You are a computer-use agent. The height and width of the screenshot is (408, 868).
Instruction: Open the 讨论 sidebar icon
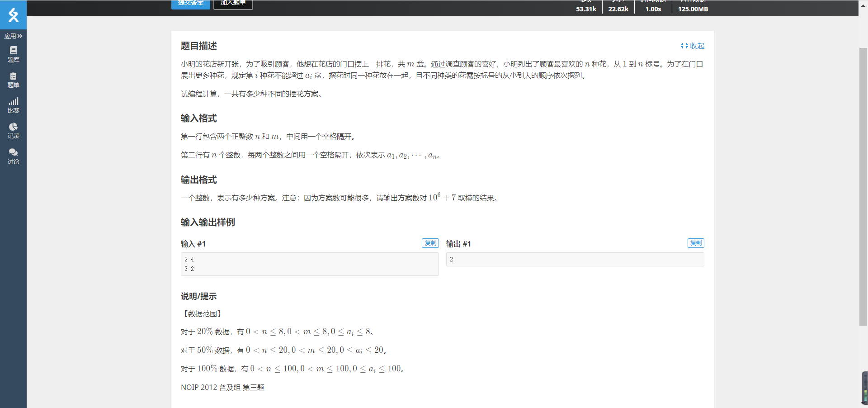point(13,156)
